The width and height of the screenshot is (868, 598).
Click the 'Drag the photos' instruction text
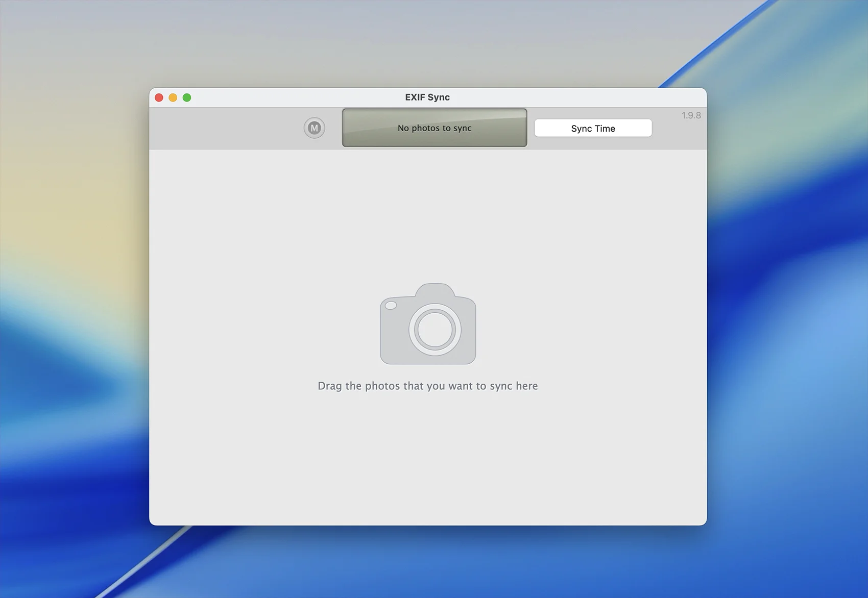pos(427,386)
